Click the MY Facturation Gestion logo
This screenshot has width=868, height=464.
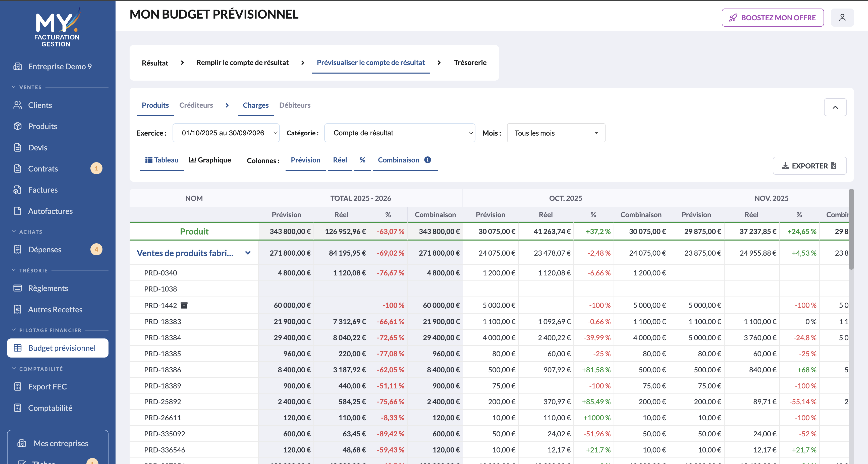tap(57, 27)
